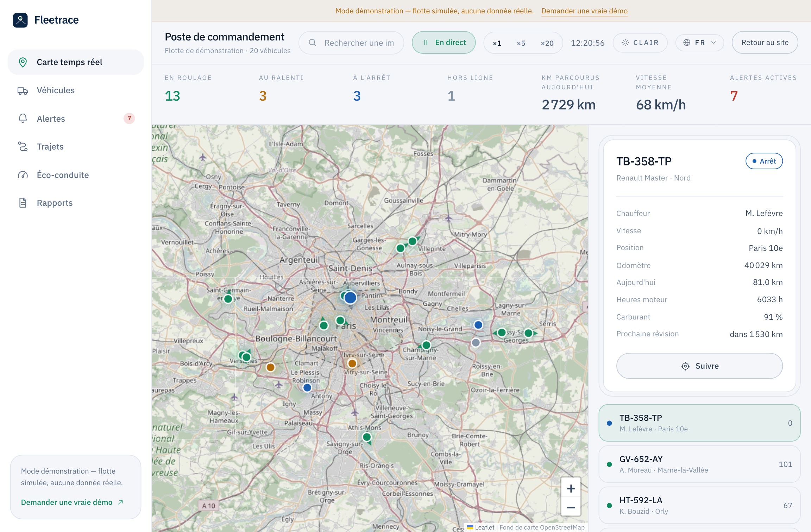The height and width of the screenshot is (532, 811).
Task: Click the vehicle search field
Action: click(351, 43)
